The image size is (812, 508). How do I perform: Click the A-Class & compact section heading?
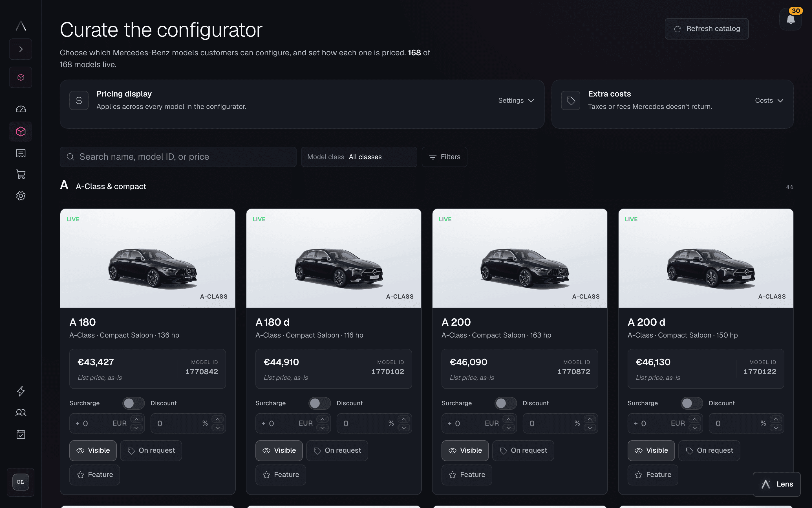(111, 186)
